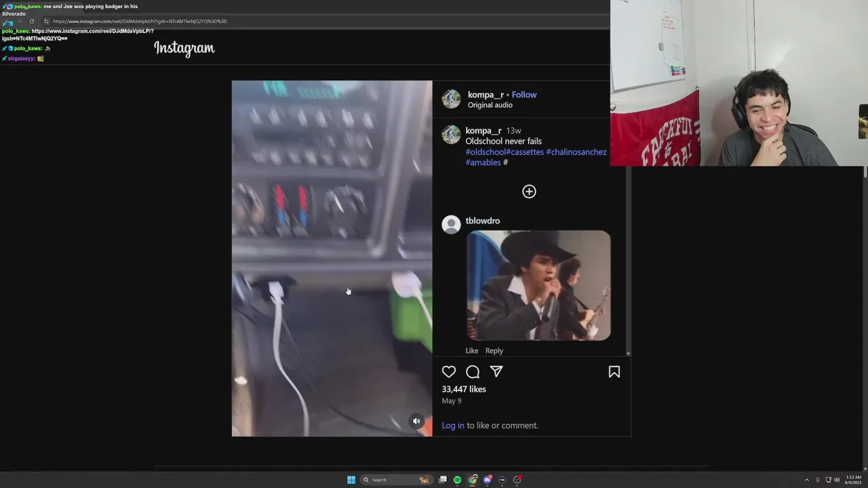This screenshot has width=868, height=488.
Task: Click the 13w caption timestamp
Action: pyautogui.click(x=513, y=131)
